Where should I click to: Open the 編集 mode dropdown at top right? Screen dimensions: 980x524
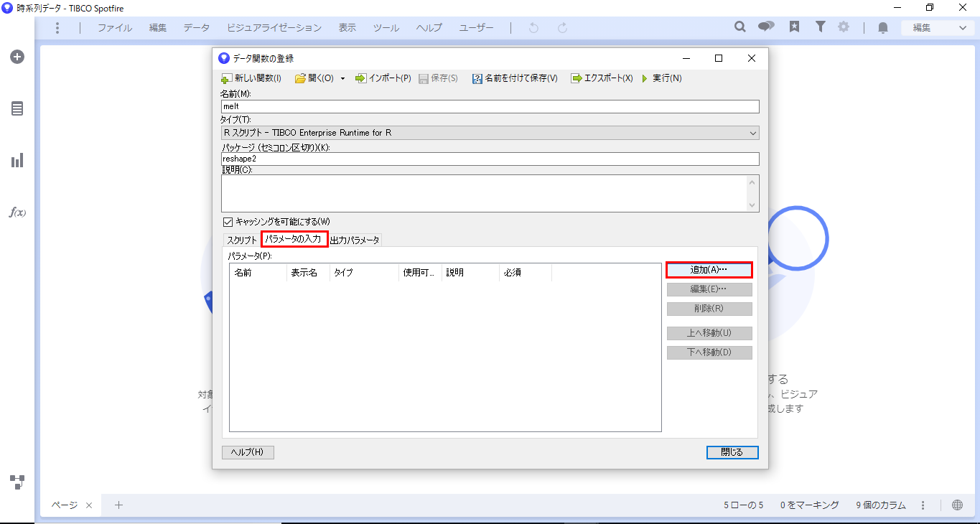(939, 28)
